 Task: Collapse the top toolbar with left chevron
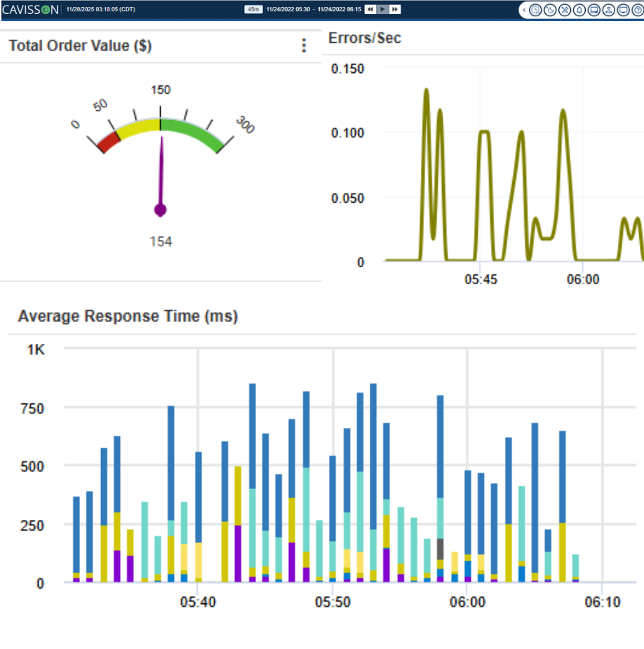point(525,10)
